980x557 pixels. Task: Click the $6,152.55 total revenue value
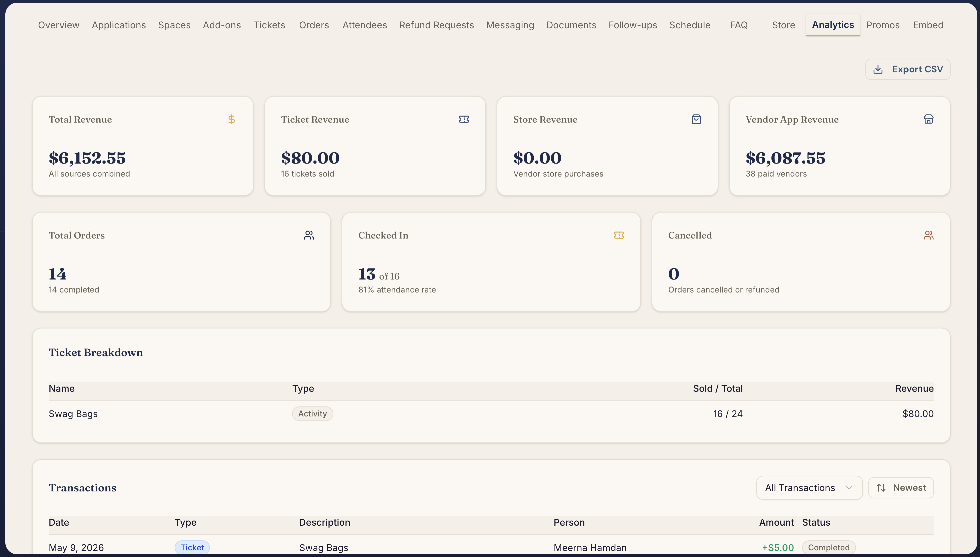tap(87, 158)
